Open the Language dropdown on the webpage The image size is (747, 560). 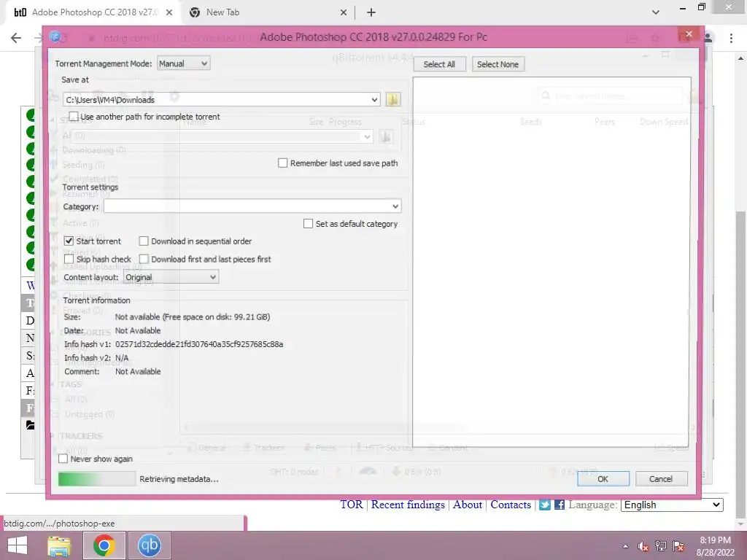pyautogui.click(x=672, y=505)
